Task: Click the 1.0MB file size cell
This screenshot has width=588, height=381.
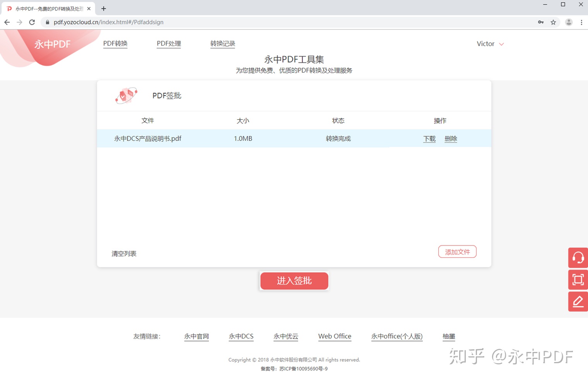Action: [243, 139]
